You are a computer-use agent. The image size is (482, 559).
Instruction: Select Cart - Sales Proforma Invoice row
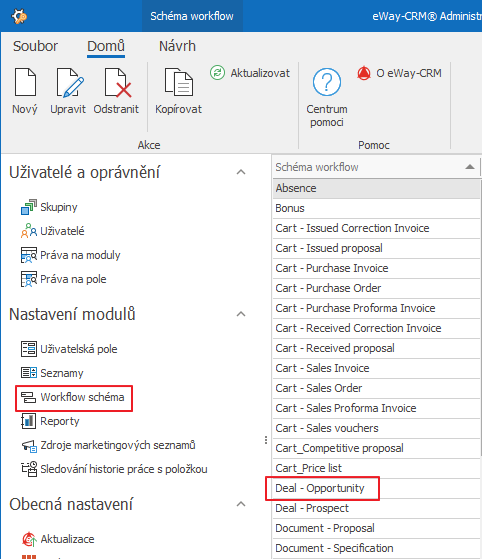coord(376,408)
